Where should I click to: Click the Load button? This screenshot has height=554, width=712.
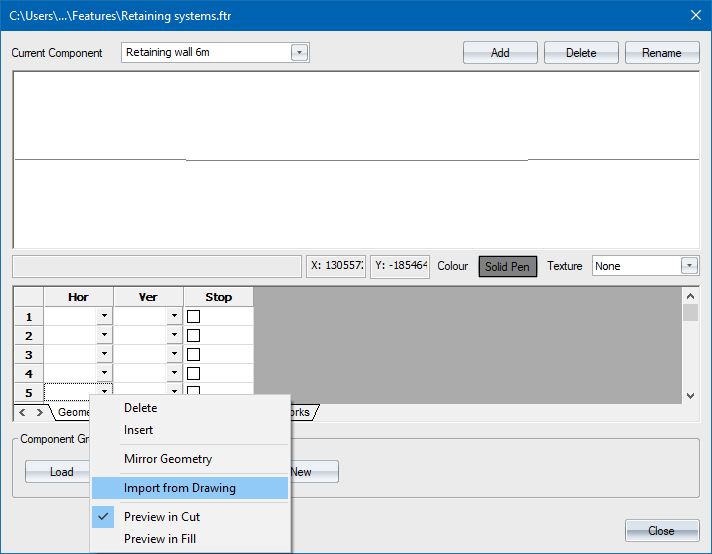pos(62,472)
